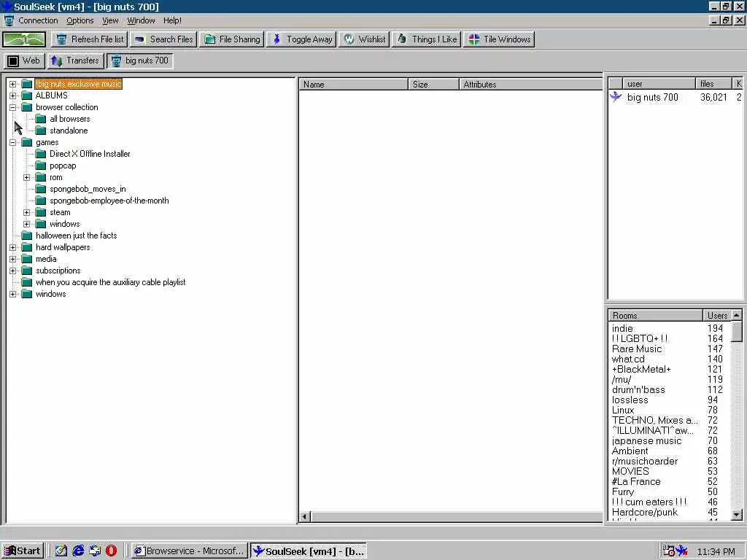The width and height of the screenshot is (747, 560).
Task: Expand the !big nuts exclusive music folder
Action: point(13,84)
